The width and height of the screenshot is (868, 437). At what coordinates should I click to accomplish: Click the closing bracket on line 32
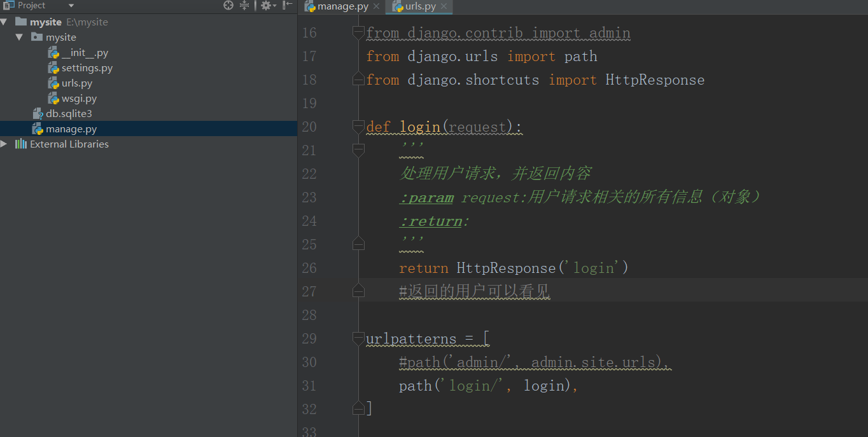click(x=369, y=409)
